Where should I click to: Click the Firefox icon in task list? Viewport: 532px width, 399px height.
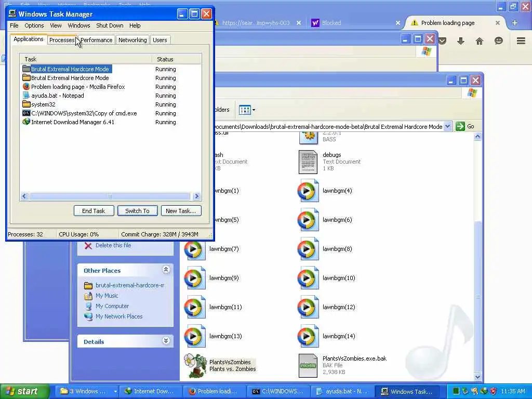(26, 87)
